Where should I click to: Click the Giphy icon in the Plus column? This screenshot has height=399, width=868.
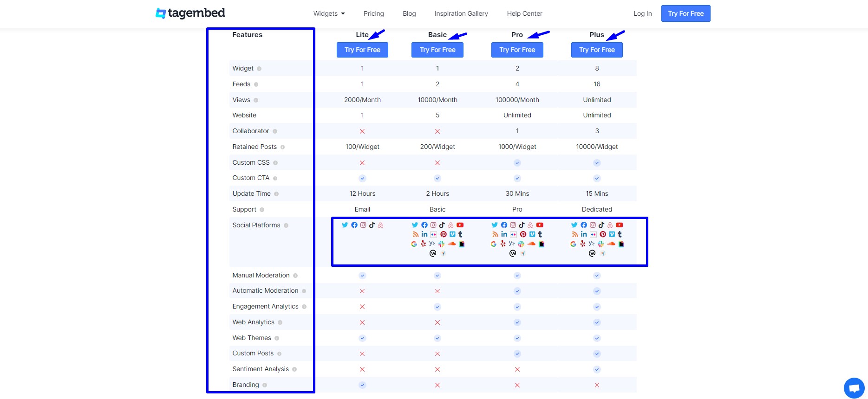click(621, 244)
